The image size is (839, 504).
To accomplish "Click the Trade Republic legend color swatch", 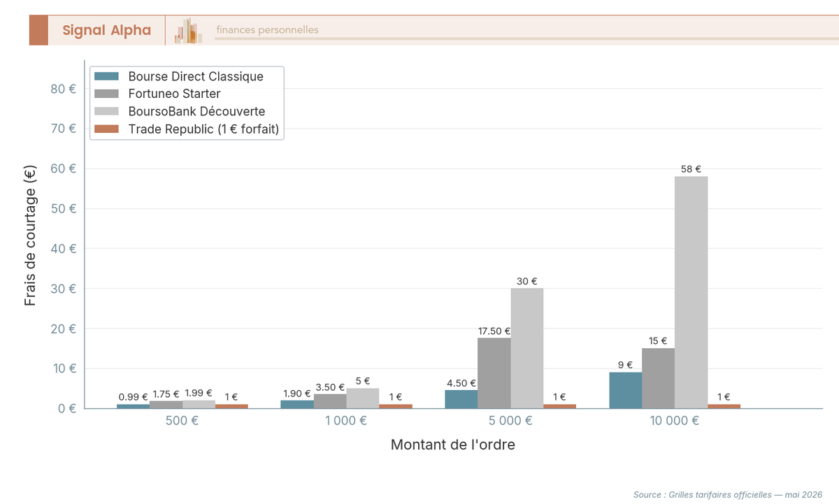I will 107,129.
